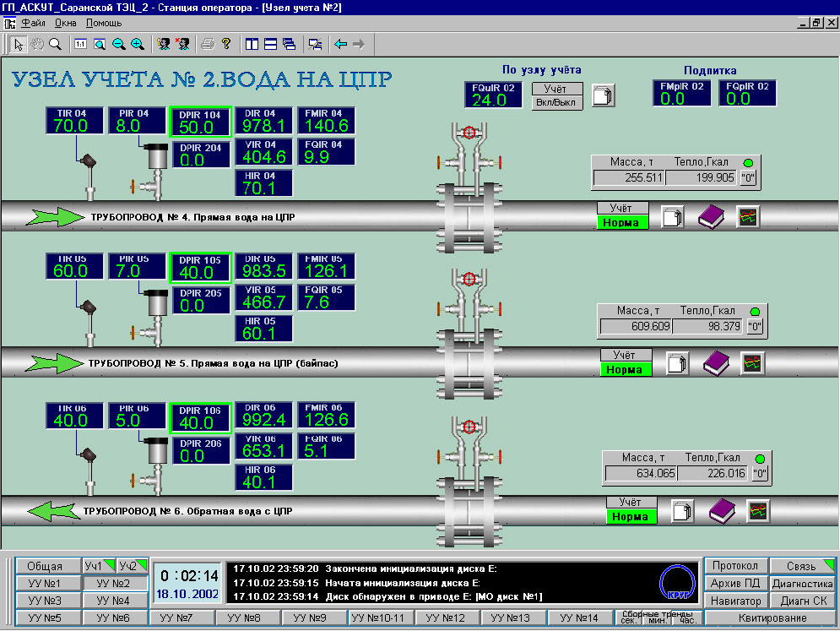Reset pipeline No. 4 counter with "0" button
This screenshot has width=840, height=631.
[x=748, y=177]
